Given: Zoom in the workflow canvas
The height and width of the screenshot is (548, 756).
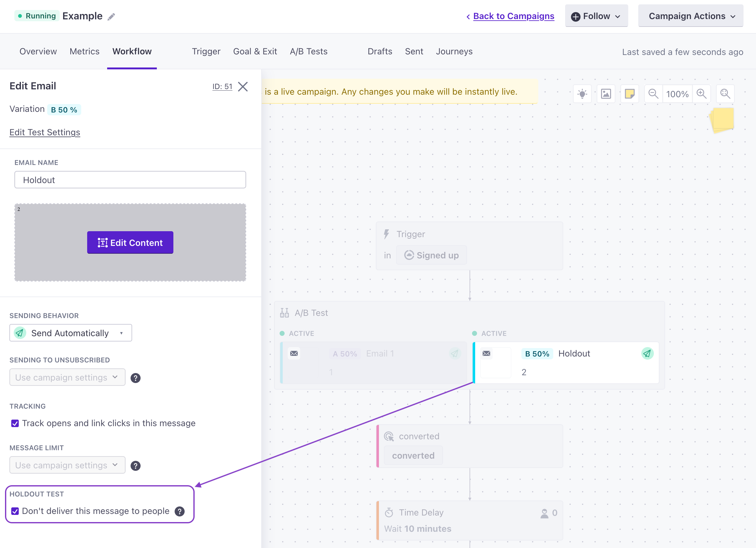Looking at the screenshot, I should 701,94.
